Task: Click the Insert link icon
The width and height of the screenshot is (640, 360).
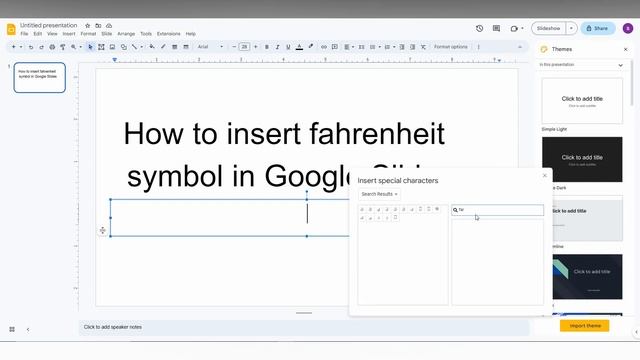Action: (x=324, y=47)
